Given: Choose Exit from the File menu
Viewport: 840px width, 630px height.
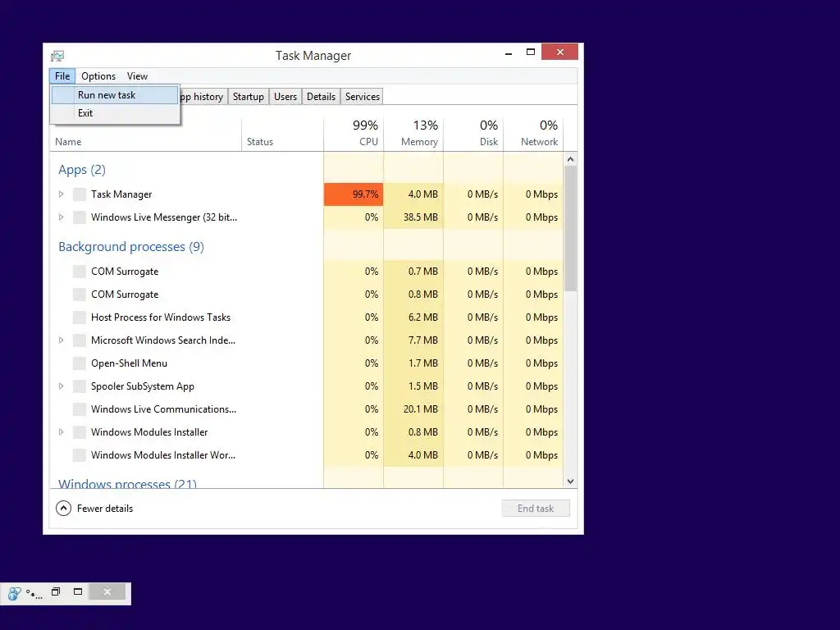Looking at the screenshot, I should coord(115,113).
